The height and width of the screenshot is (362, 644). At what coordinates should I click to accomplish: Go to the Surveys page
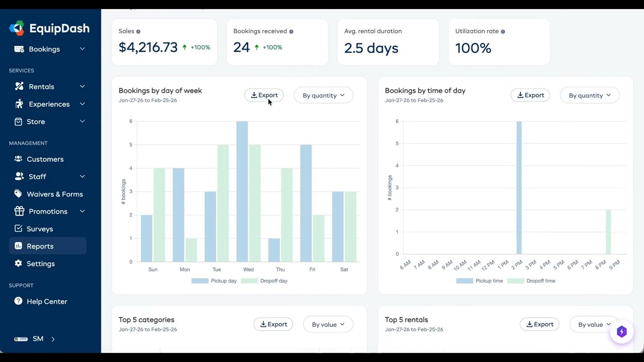coord(40,229)
